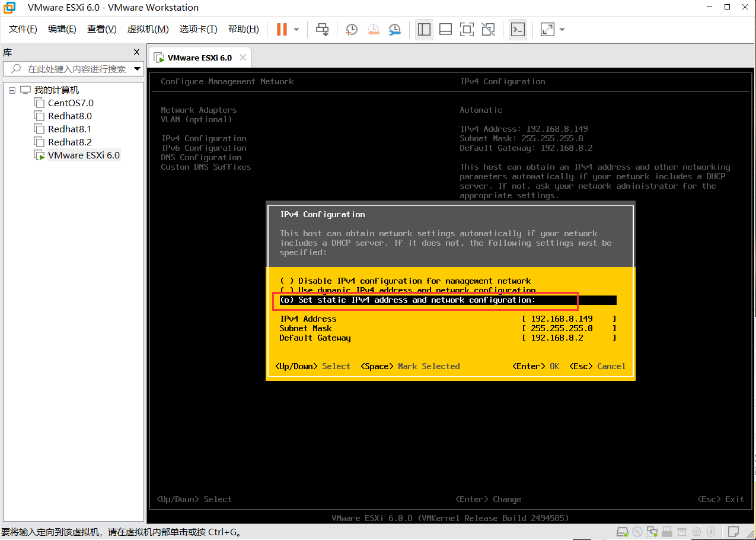Close the library panel with X
The height and width of the screenshot is (540, 756).
[136, 52]
